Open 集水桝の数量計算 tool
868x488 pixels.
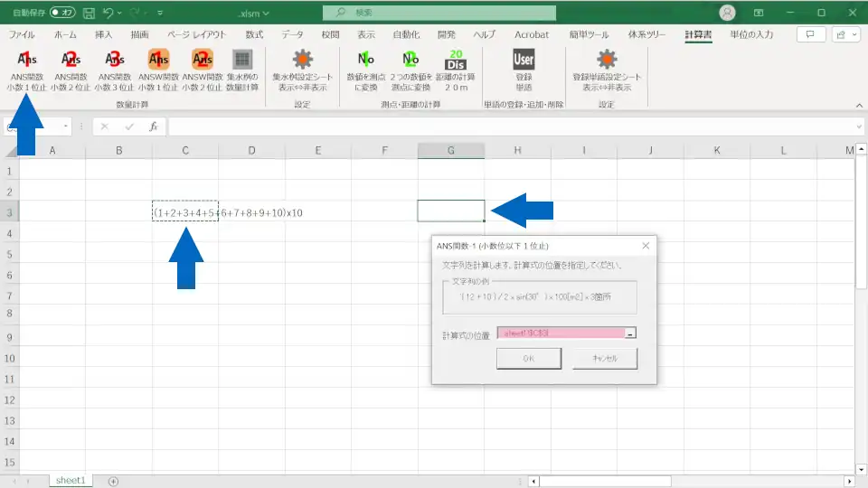tap(242, 70)
